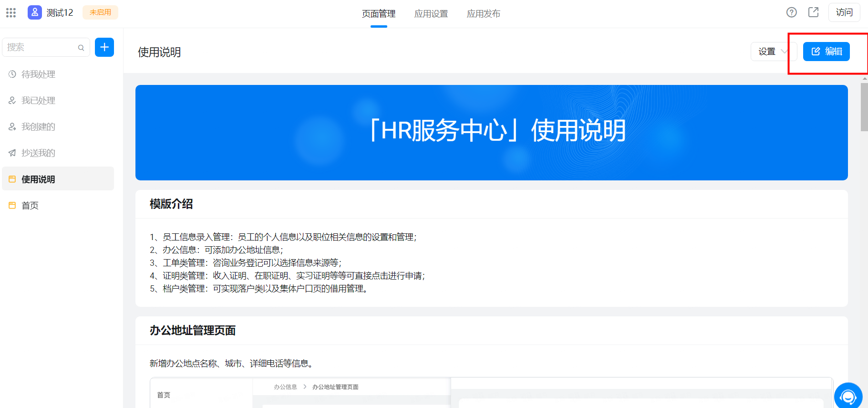Click 首页 in the embedded screenshot

coord(164,395)
